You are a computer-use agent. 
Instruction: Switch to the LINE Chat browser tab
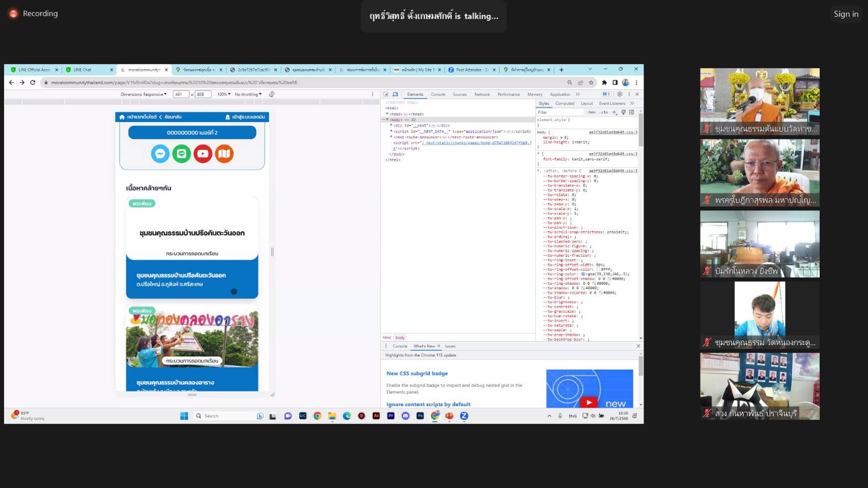tap(89, 70)
